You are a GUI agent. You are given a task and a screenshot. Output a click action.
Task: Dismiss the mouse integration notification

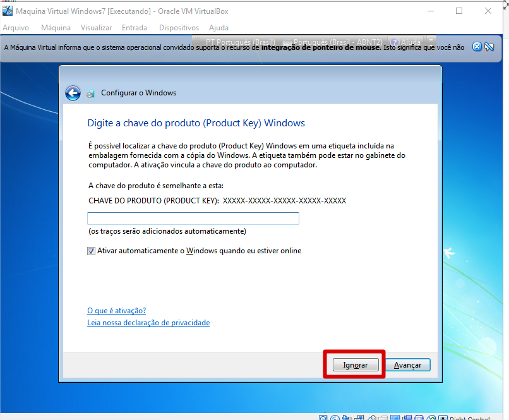[x=477, y=47]
